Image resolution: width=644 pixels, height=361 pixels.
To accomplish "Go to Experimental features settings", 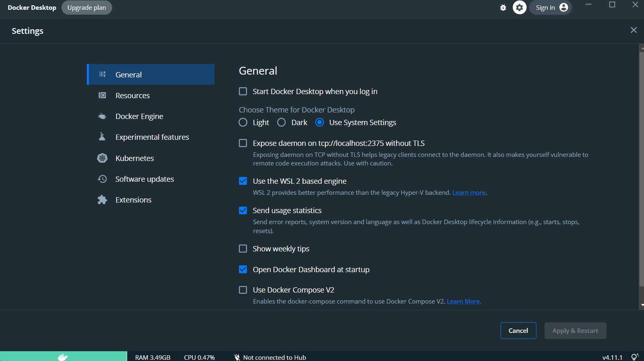I will tap(150, 137).
